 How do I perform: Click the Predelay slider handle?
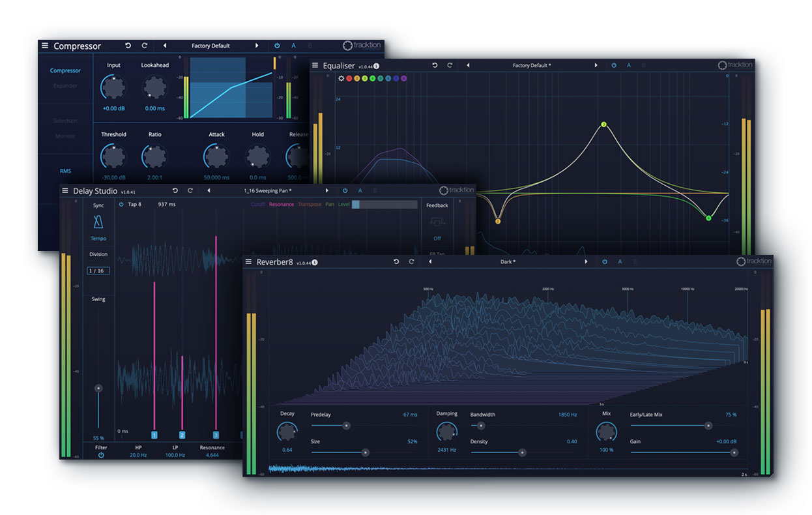347,426
